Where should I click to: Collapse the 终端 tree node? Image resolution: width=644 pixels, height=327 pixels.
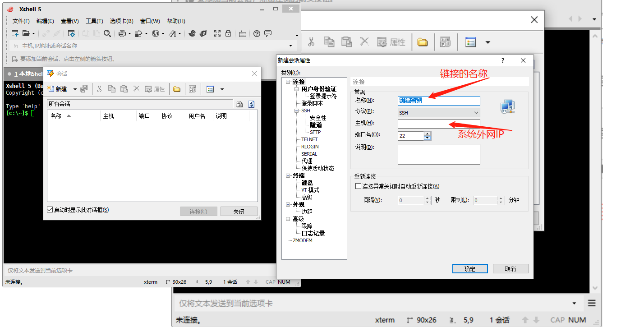click(x=288, y=175)
